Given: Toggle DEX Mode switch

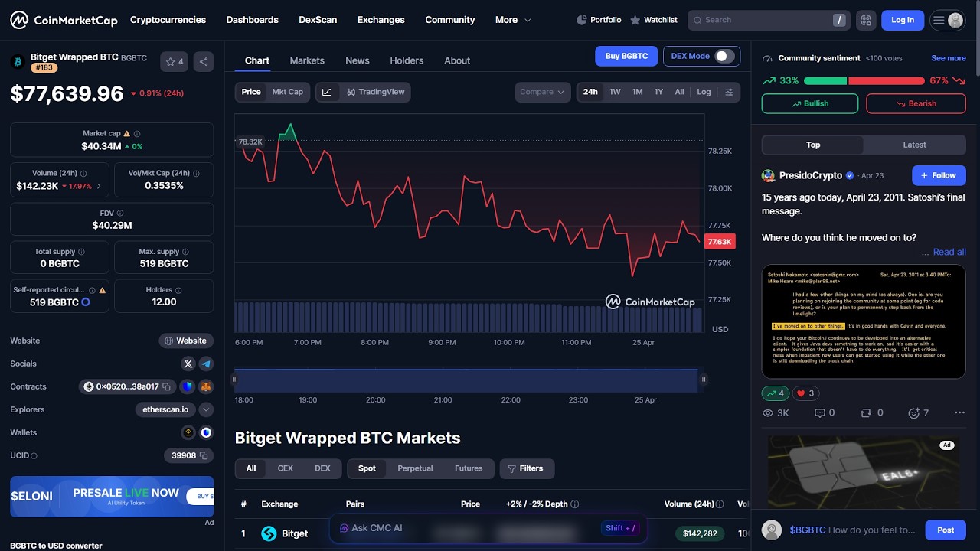Looking at the screenshot, I should 724,56.
